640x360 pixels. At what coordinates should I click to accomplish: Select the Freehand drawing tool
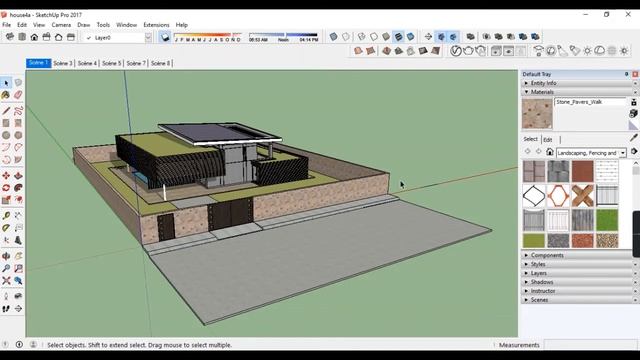pyautogui.click(x=18, y=111)
